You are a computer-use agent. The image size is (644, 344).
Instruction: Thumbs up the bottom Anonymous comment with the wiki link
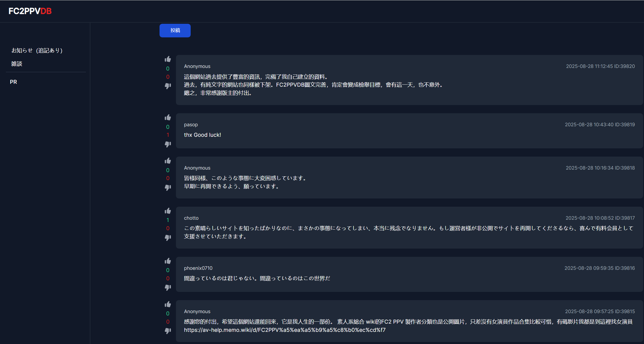pos(168,304)
